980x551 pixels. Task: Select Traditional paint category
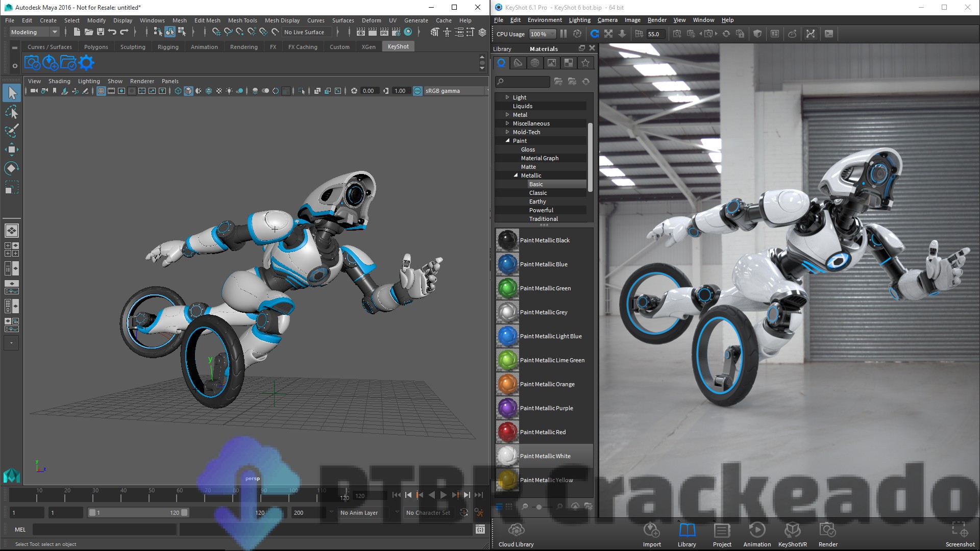tap(543, 218)
